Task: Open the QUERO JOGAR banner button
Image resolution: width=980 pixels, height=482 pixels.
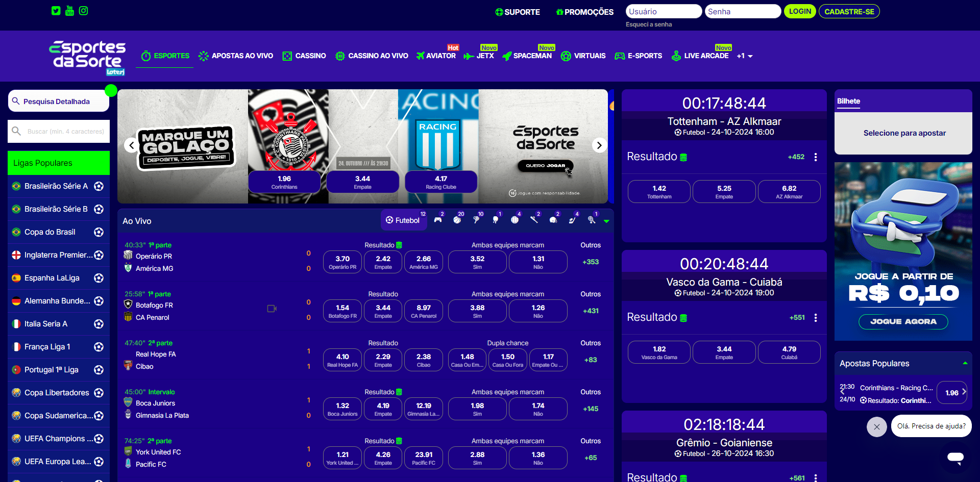Action: pos(545,165)
